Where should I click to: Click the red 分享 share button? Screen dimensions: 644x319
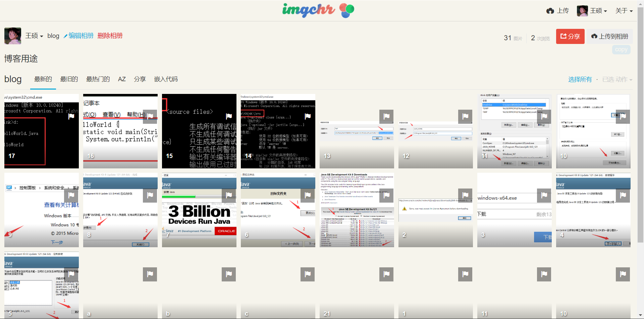tap(570, 36)
